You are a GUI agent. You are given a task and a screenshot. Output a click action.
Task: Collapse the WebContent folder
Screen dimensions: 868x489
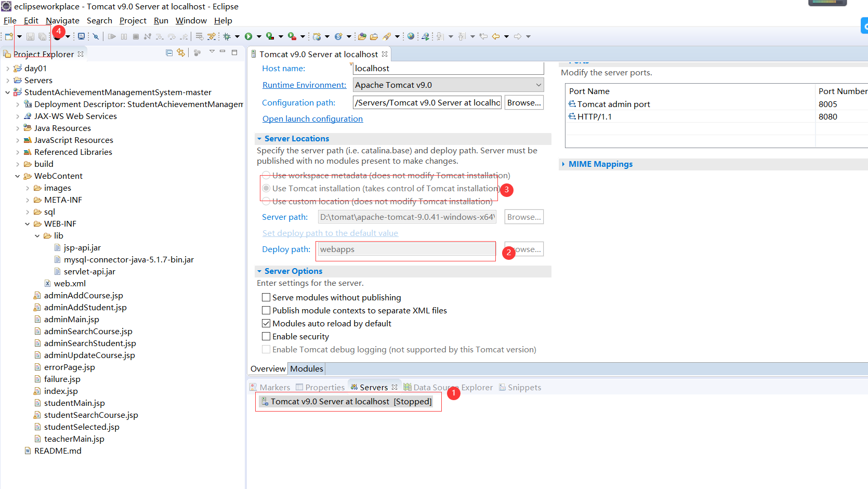[17, 176]
